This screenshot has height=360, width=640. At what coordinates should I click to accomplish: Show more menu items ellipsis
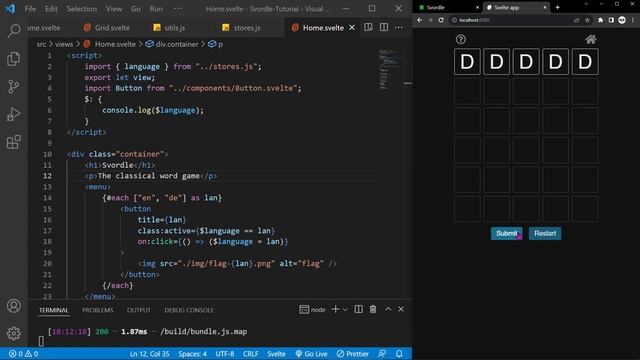178,9
